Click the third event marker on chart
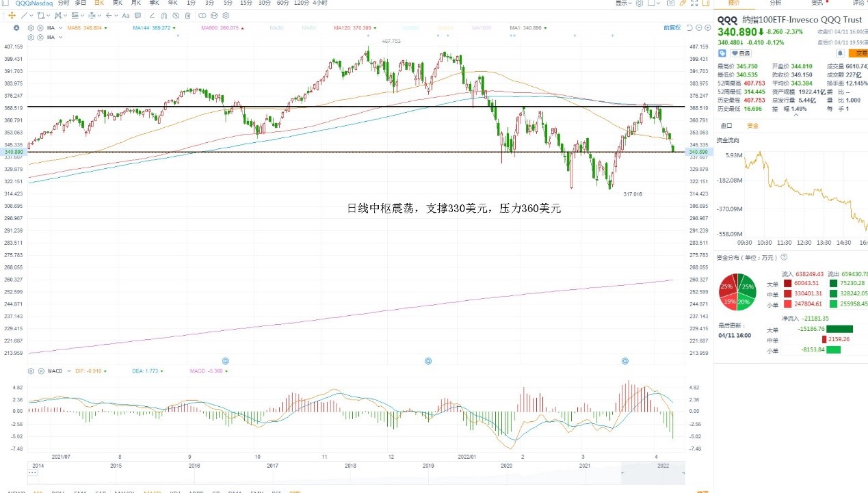Image resolution: width=868 pixels, height=493 pixels. click(x=624, y=360)
